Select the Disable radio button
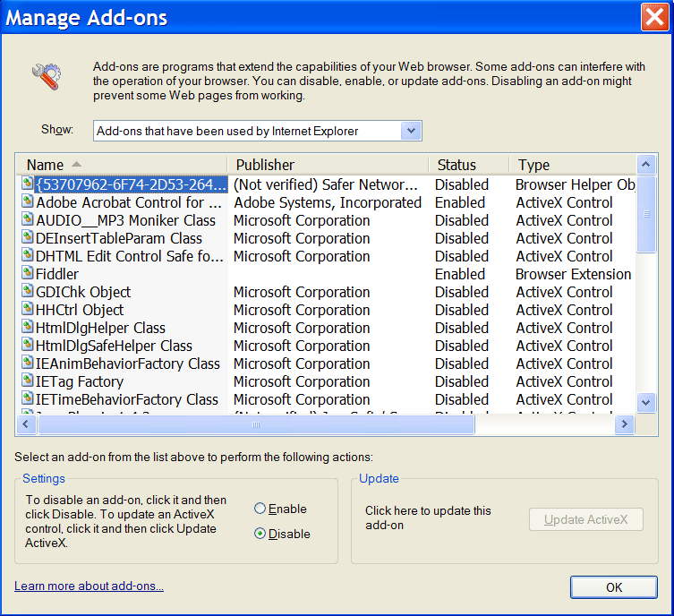 pyautogui.click(x=260, y=534)
